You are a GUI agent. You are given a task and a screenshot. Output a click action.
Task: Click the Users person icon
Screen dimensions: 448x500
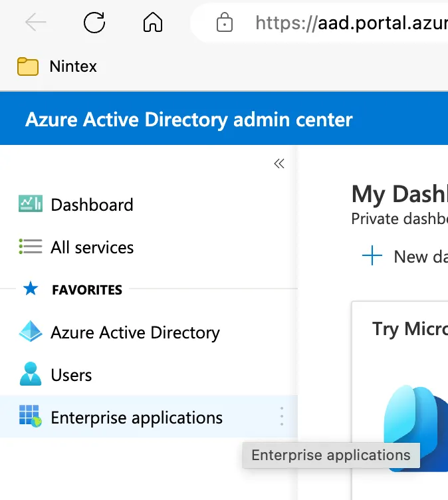pos(31,374)
